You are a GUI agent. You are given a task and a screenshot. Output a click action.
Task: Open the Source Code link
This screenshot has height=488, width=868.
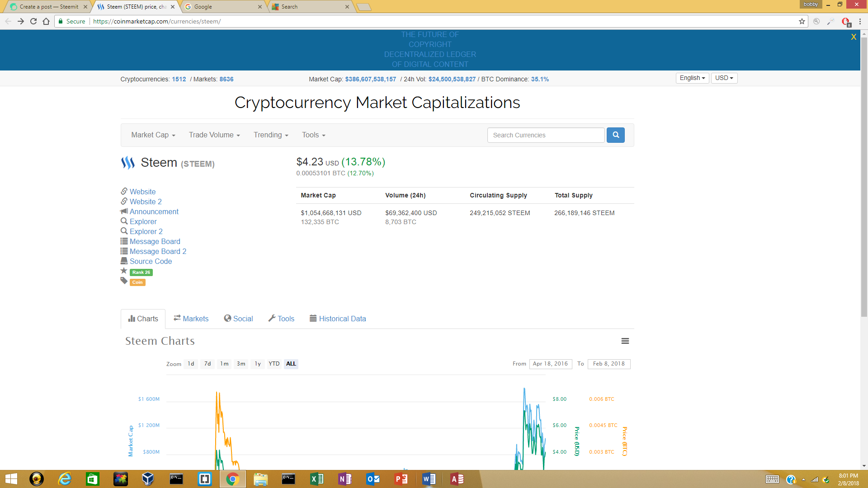151,262
